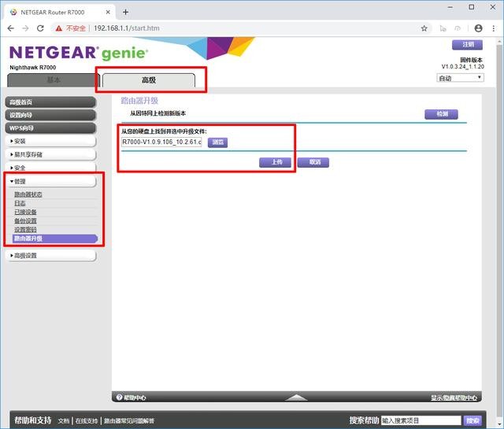Open the 已接设备 link
Viewport: 504px width, 429px height.
25,212
